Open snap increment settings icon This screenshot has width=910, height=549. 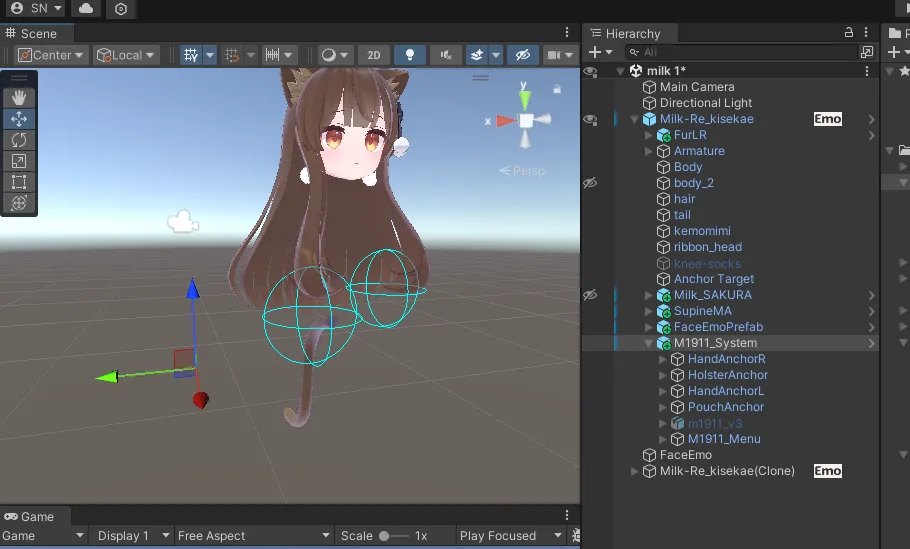(x=273, y=55)
